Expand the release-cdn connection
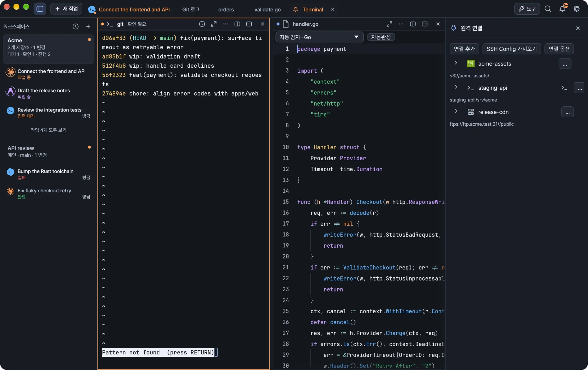 tap(456, 111)
